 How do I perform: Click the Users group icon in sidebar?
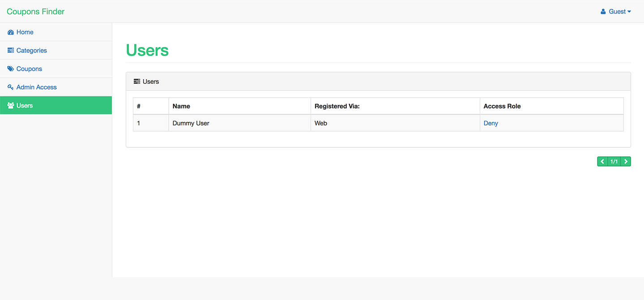coord(11,106)
